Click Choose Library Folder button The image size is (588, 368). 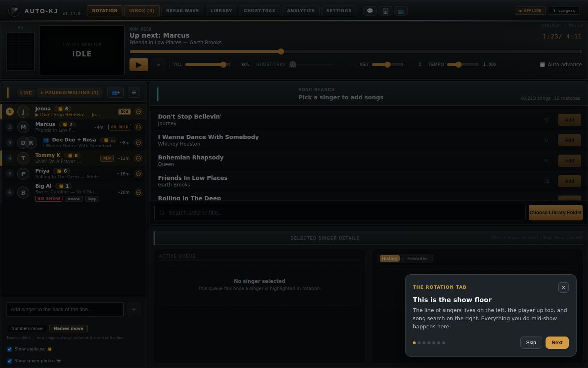click(x=556, y=213)
